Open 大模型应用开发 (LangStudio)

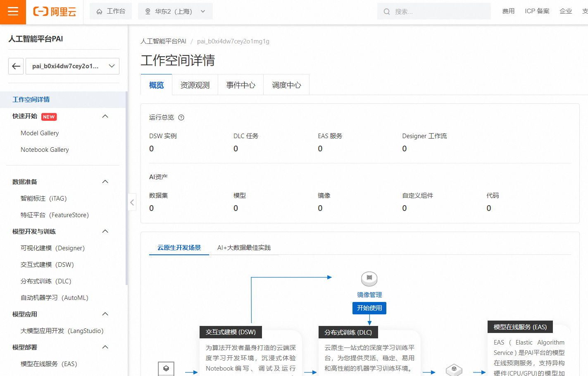62,331
